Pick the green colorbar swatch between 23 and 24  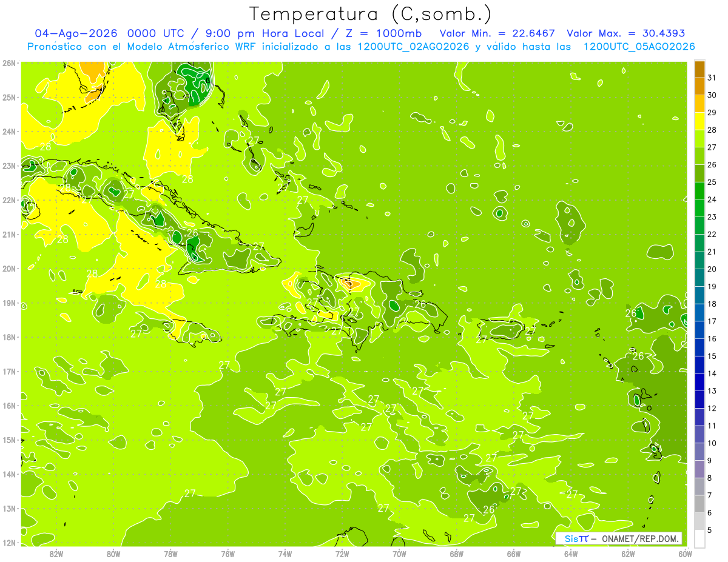pos(699,208)
